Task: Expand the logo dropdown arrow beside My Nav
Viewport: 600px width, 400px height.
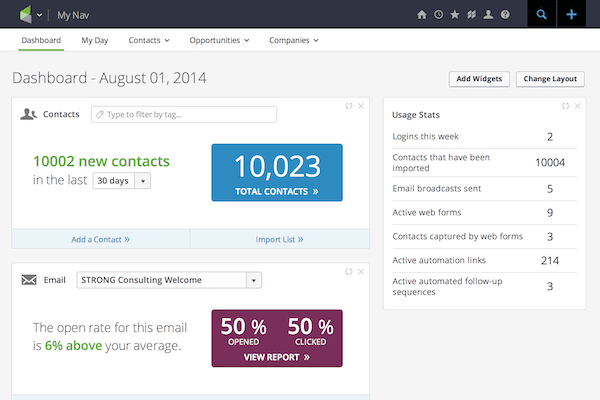Action: (x=39, y=15)
